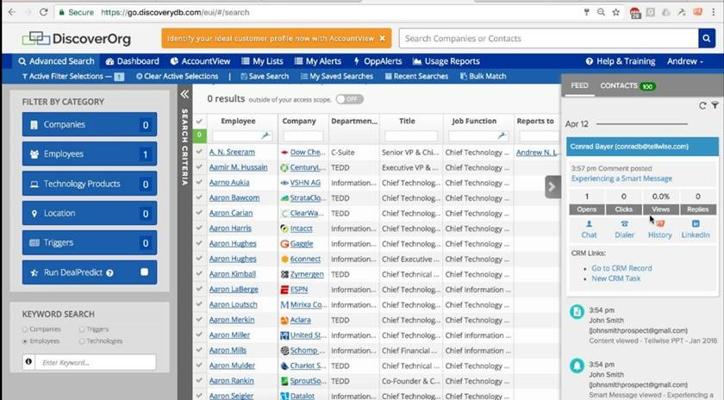Open the Dashboard menu item
Screen dimensions: 724x400
pyautogui.click(x=132, y=61)
